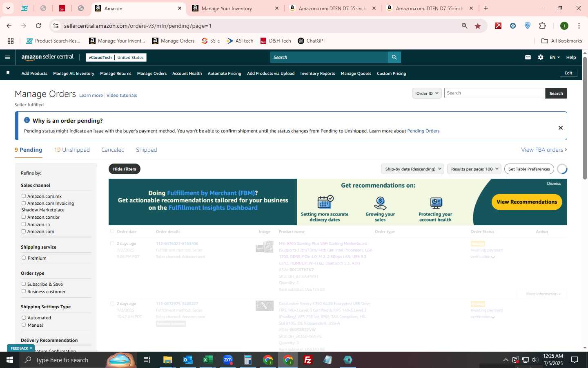Check Amazon.com Invoicing Shadow Marketplace
This screenshot has width=588, height=368.
(24, 203)
